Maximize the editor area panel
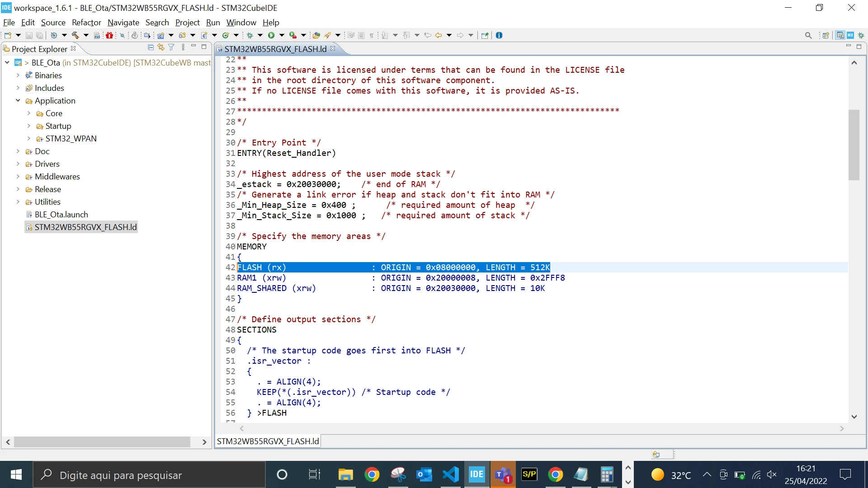Viewport: 868px width, 488px height. tap(859, 47)
